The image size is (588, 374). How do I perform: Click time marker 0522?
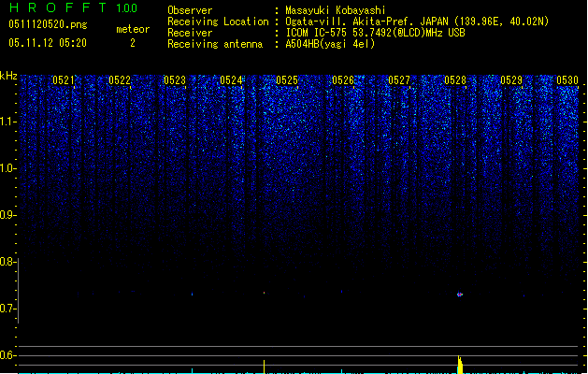[x=120, y=80]
